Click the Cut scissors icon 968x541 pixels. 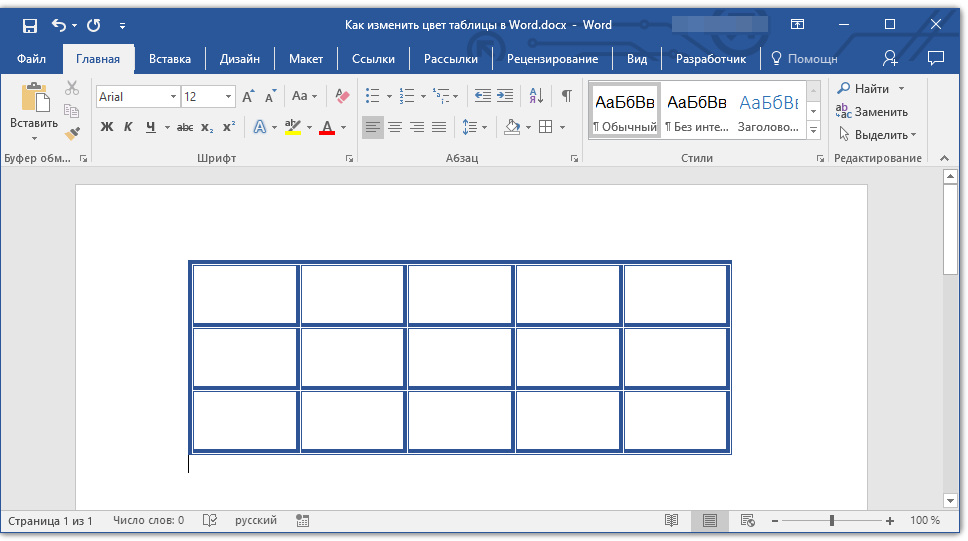coord(72,89)
